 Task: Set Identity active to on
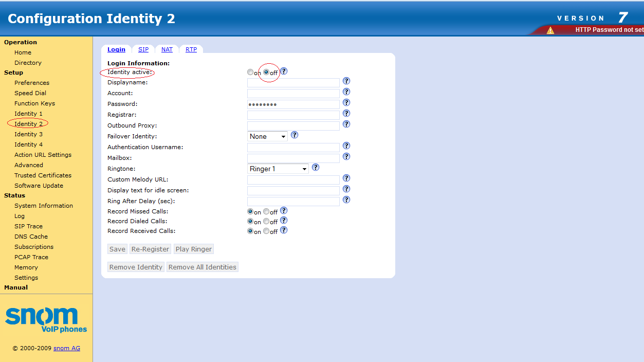pyautogui.click(x=250, y=73)
